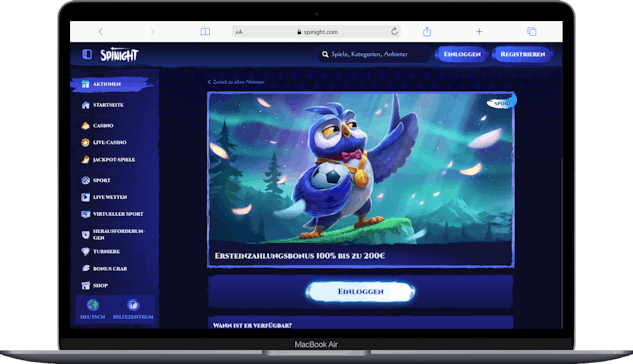Click the spinight.com address bar
The width and height of the screenshot is (633, 364).
316,31
